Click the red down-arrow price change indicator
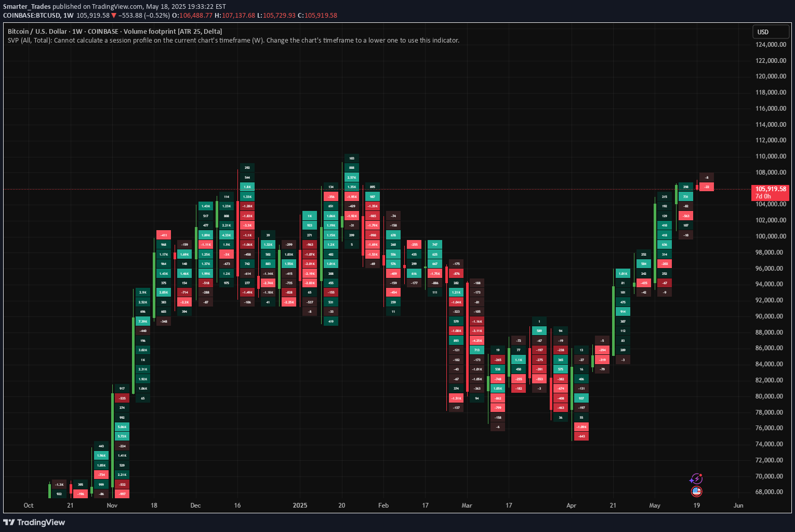Screen dimensions: 795x532 click(x=114, y=16)
